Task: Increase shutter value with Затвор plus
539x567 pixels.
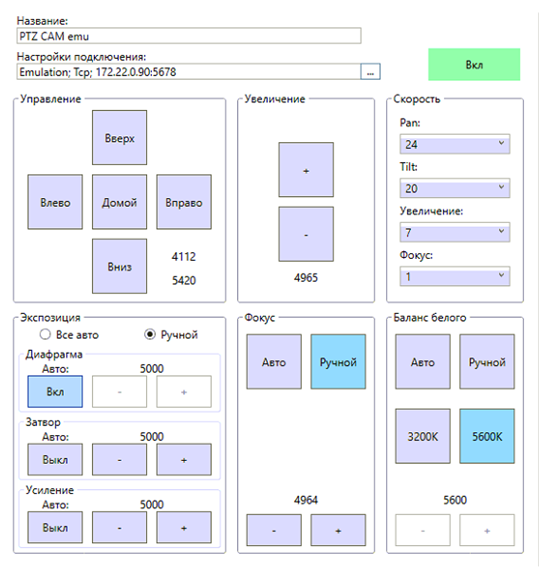Action: (184, 460)
